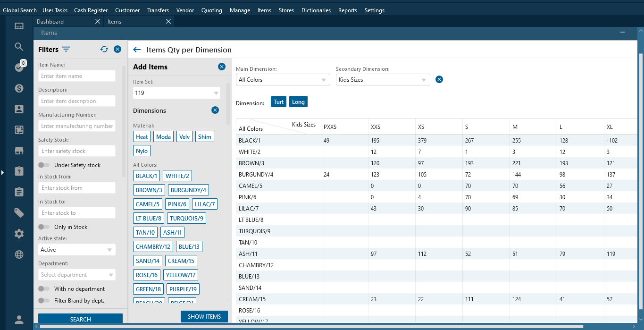Open the Main Dimension dropdown
The height and width of the screenshot is (330, 644).
pos(283,80)
